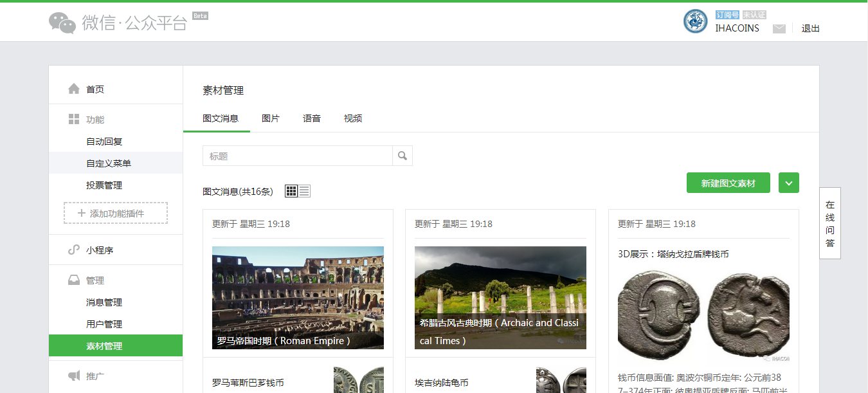
Task: Open 自动回复 in the sidebar
Action: tap(104, 142)
